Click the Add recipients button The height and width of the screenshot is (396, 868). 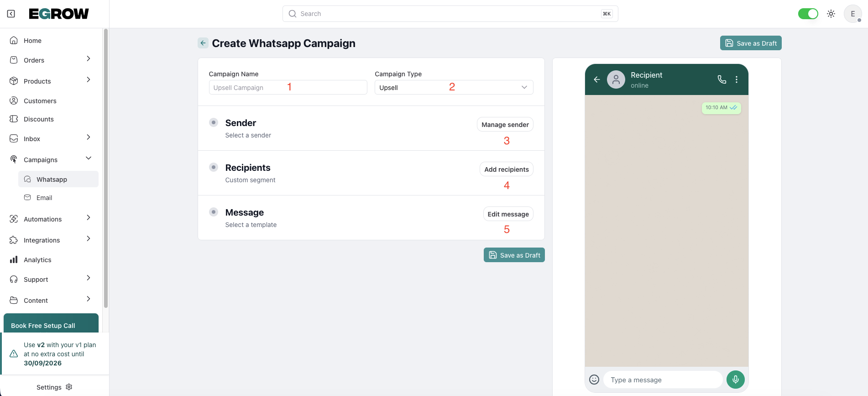[x=506, y=169]
